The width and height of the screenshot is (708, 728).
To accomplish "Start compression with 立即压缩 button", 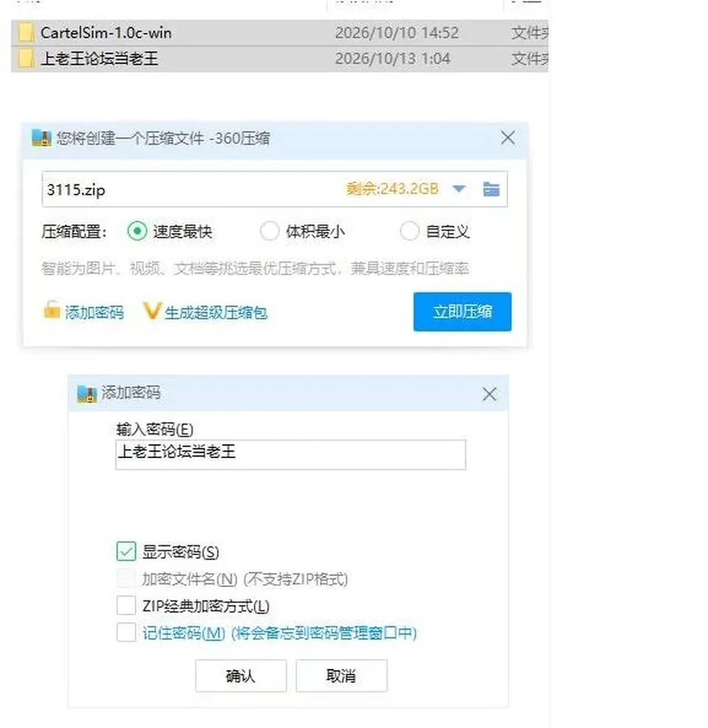I will tap(462, 311).
